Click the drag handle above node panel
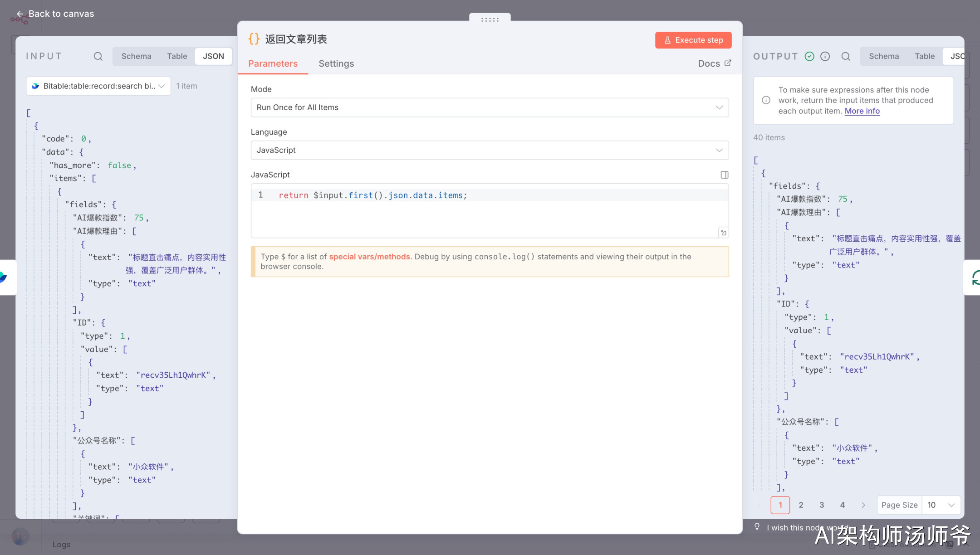This screenshot has height=555, width=980. pos(490,19)
